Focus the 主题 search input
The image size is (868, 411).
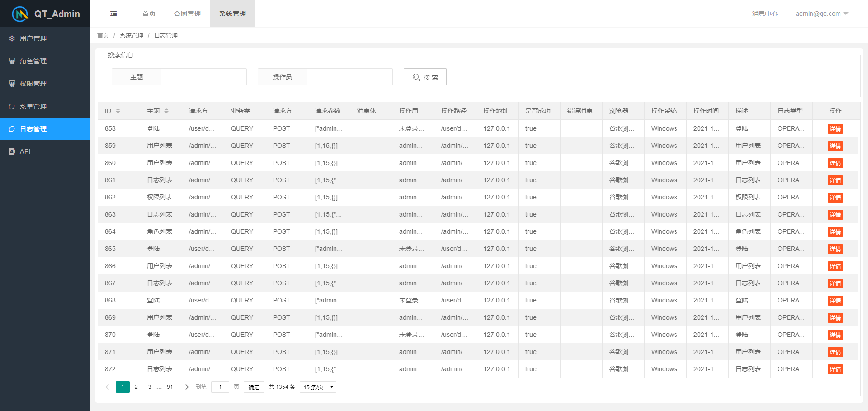(204, 77)
